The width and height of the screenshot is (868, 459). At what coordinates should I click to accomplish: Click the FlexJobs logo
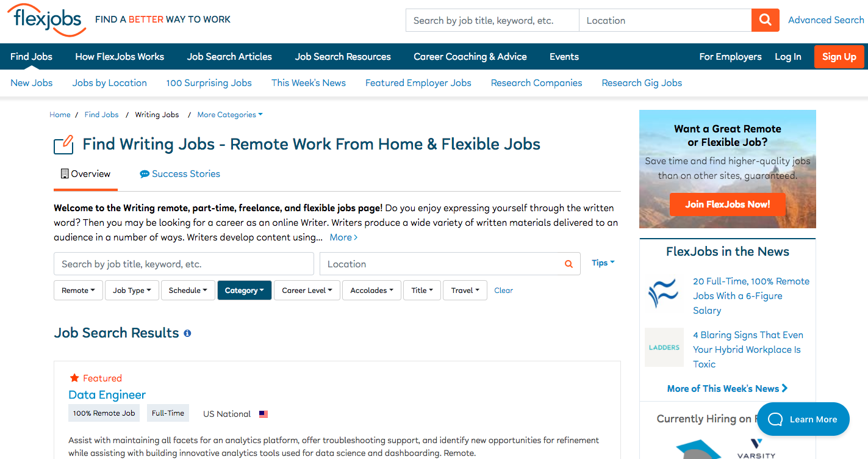46,20
